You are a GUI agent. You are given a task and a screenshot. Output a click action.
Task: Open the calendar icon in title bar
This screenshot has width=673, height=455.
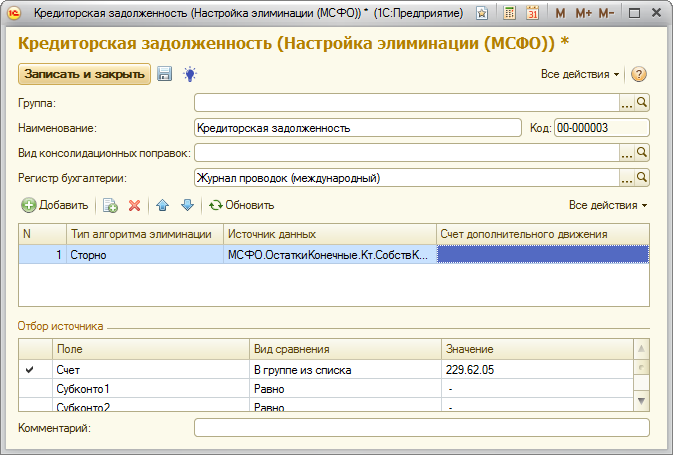532,14
